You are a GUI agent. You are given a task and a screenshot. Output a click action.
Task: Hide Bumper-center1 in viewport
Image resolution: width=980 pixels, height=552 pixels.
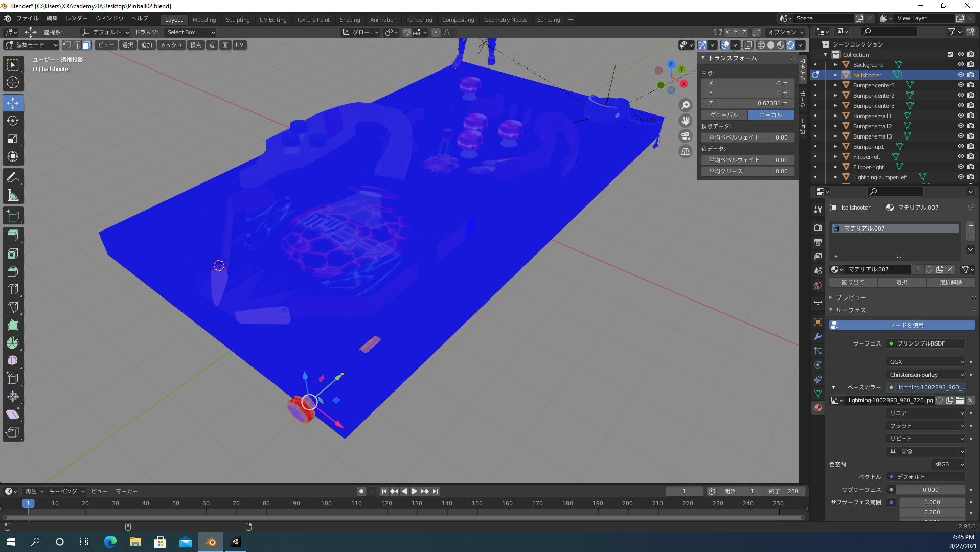961,85
